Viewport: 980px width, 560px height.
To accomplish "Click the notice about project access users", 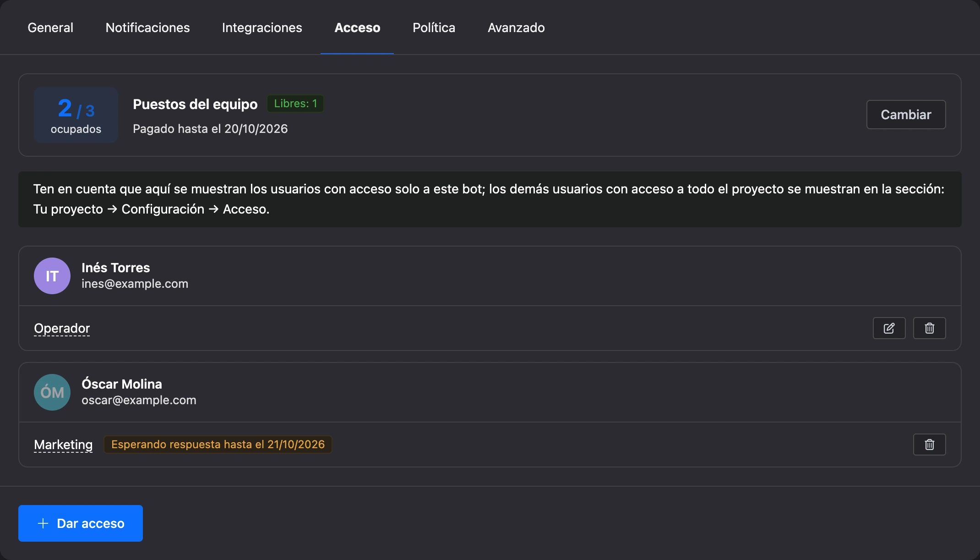I will click(x=490, y=199).
